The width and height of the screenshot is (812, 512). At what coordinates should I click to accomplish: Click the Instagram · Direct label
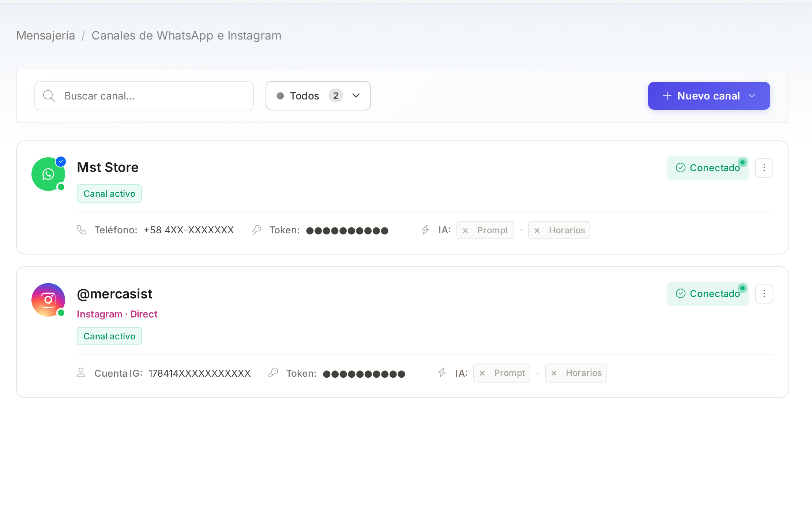[117, 314]
